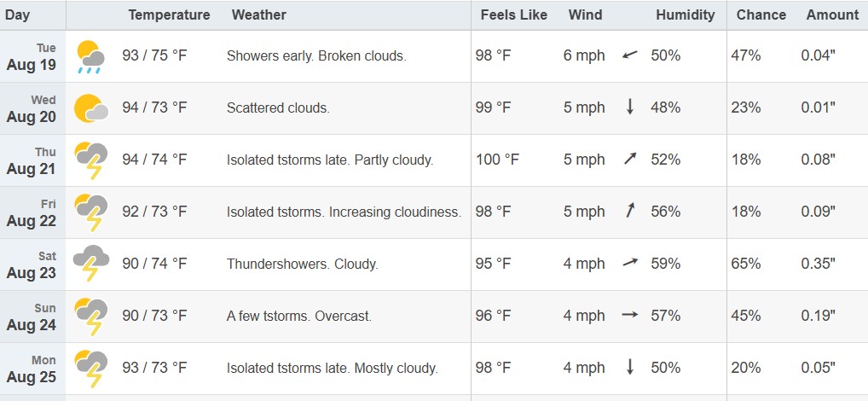Click the wind arrow on Sun Aug 24 row
Image resolution: width=868 pixels, height=401 pixels.
tap(629, 315)
